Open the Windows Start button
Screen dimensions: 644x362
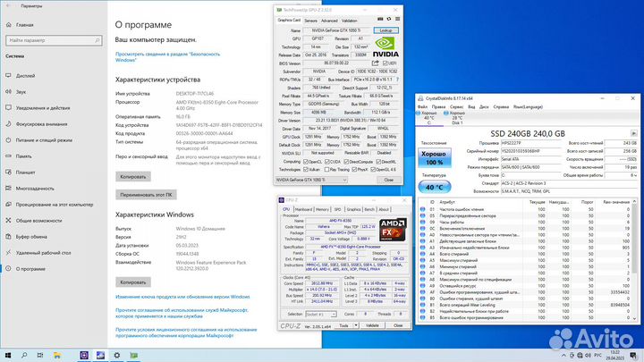(8, 356)
